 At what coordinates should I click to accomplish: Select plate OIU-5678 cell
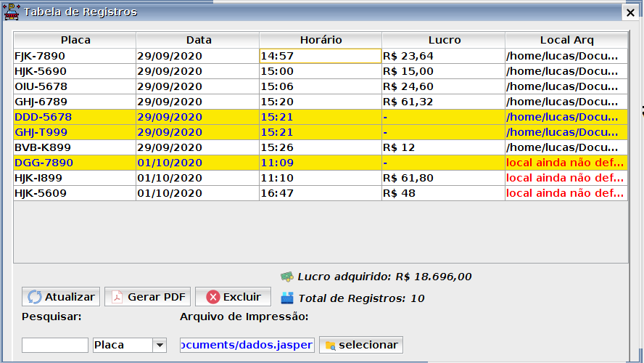click(75, 86)
